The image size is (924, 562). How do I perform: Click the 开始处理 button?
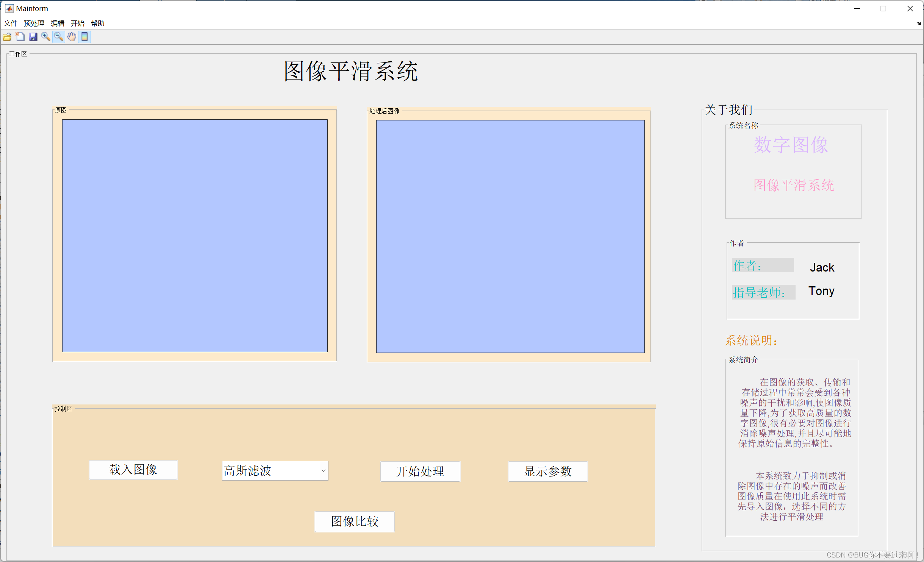coord(420,471)
